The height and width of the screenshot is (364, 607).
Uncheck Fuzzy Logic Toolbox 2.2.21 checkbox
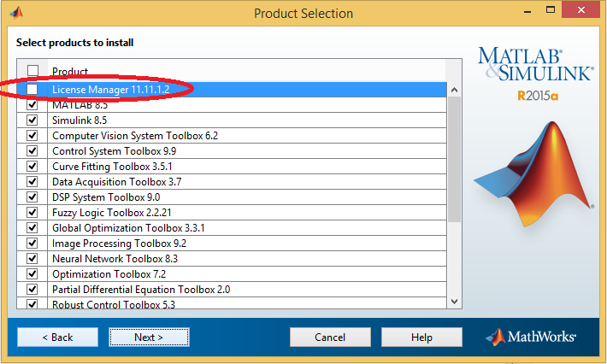point(32,213)
